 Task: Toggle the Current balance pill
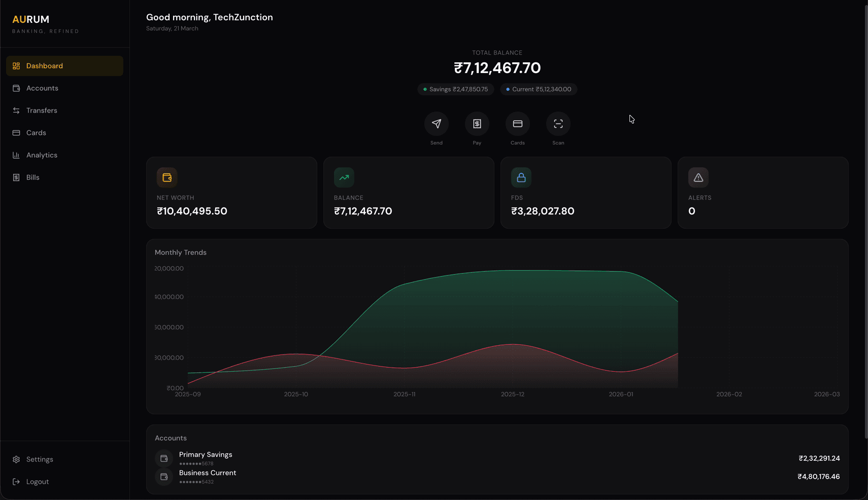539,89
